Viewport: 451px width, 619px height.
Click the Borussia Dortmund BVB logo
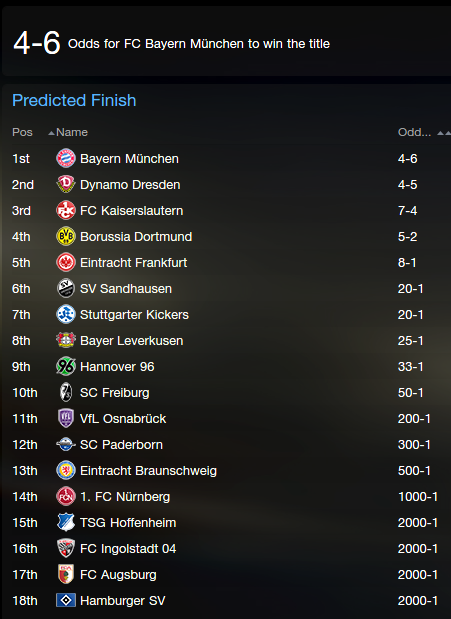click(66, 236)
